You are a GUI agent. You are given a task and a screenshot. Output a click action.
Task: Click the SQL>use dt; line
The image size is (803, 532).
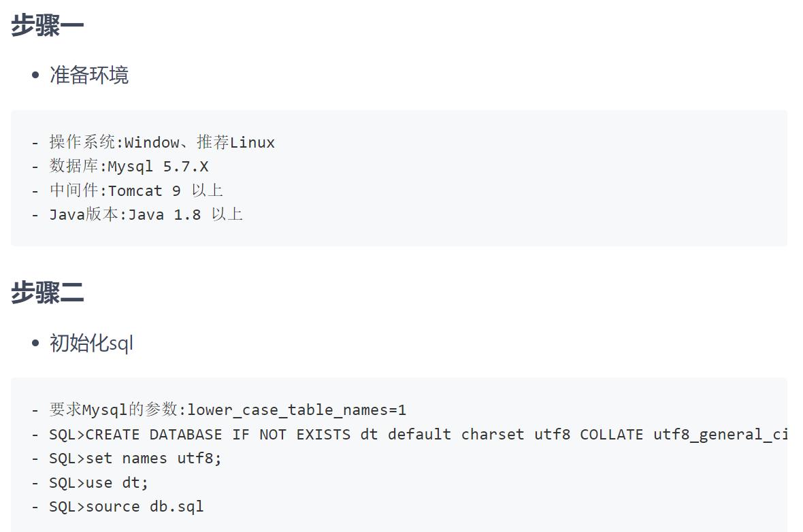coord(99,483)
